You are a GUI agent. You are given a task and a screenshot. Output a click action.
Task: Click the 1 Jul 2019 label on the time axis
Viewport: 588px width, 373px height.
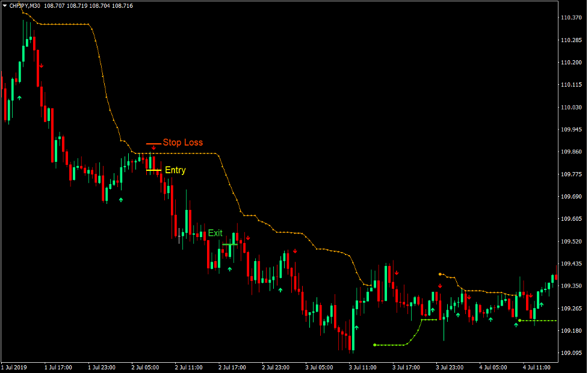coord(13,366)
